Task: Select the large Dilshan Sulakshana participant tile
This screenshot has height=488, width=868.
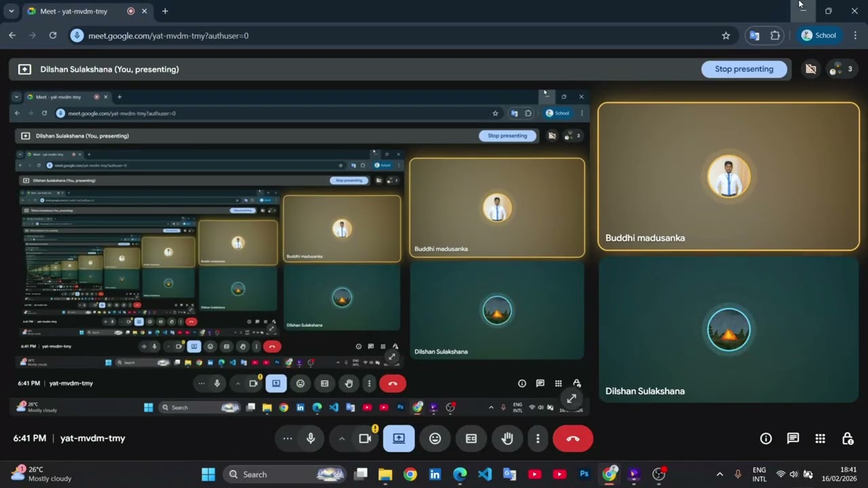Action: [728, 329]
